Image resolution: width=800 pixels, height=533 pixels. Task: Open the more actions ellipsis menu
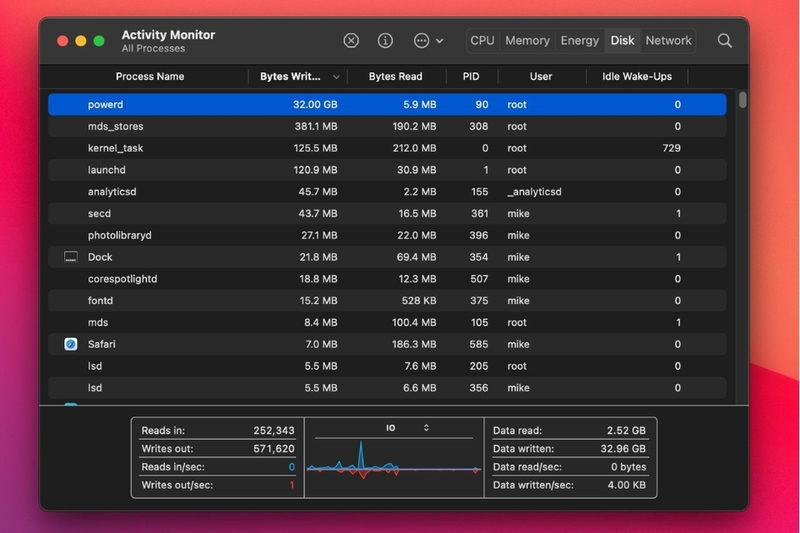(428, 41)
